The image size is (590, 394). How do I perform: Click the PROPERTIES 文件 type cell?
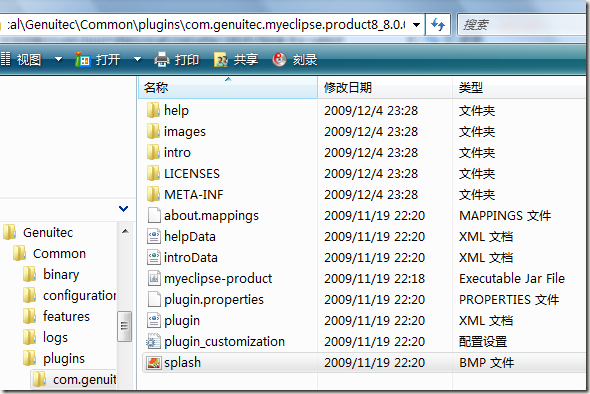tap(509, 300)
